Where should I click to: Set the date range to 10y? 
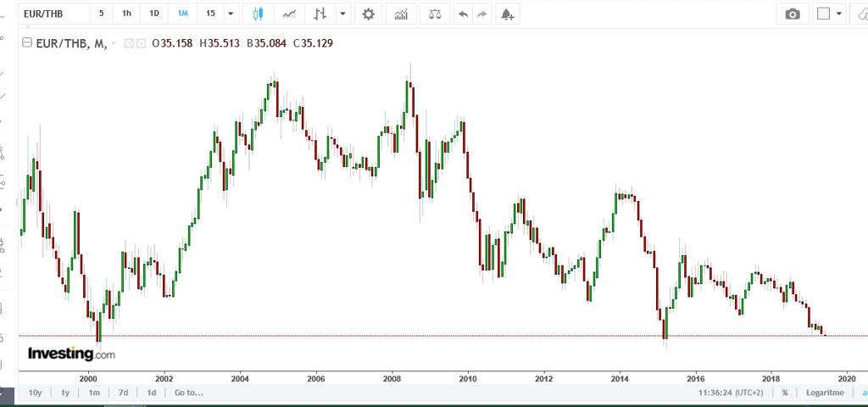(x=35, y=393)
